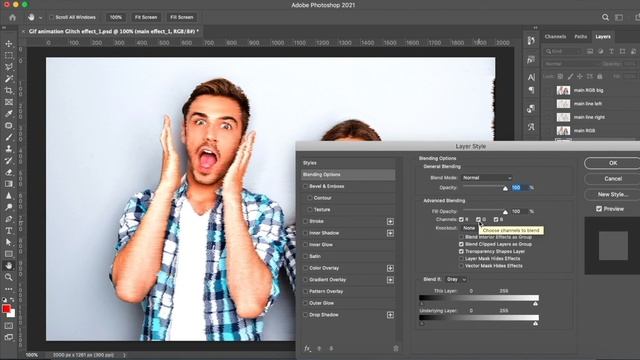The width and height of the screenshot is (640, 360).
Task: Open the fx menu in Layer Style dialog
Action: coord(307,348)
